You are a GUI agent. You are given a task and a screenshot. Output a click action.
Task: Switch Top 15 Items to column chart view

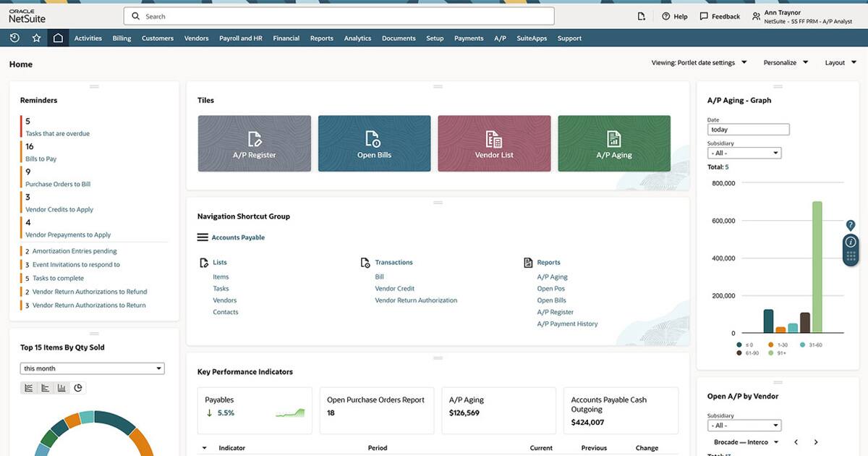61,388
